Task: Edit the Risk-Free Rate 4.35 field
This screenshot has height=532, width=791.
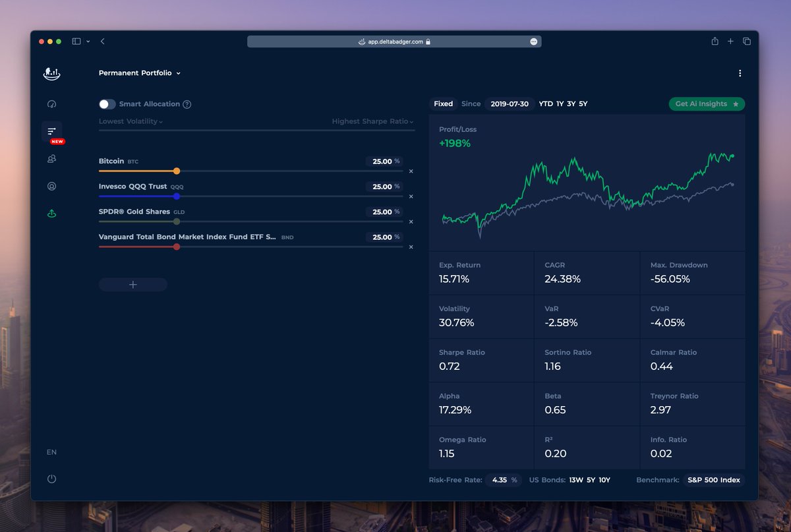Action: pos(504,480)
